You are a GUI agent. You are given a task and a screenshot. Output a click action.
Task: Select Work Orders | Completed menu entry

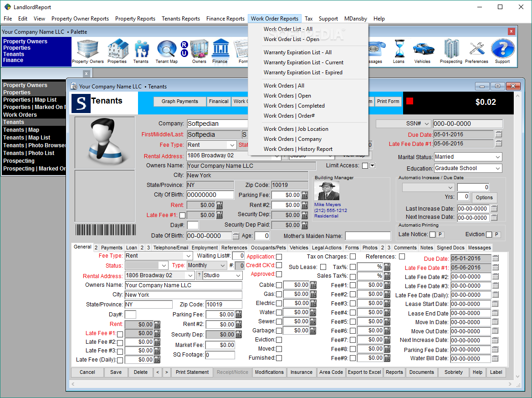tap(294, 106)
